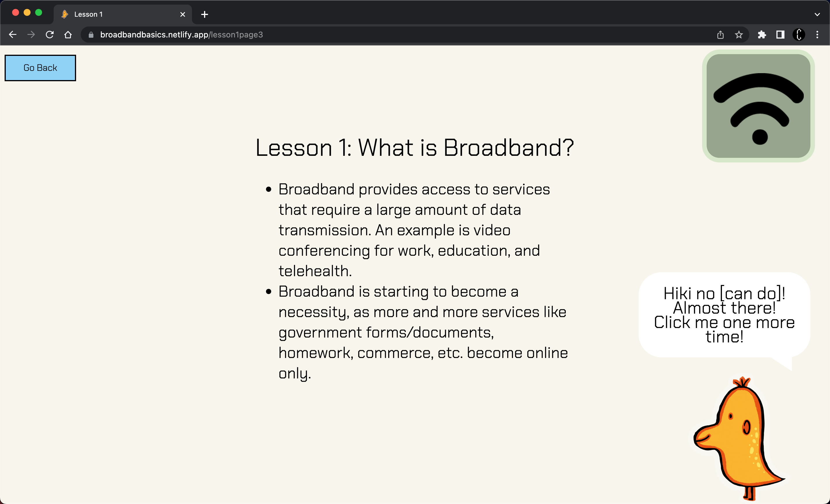Open the profile avatar menu
The width and height of the screenshot is (830, 504).
tap(799, 35)
